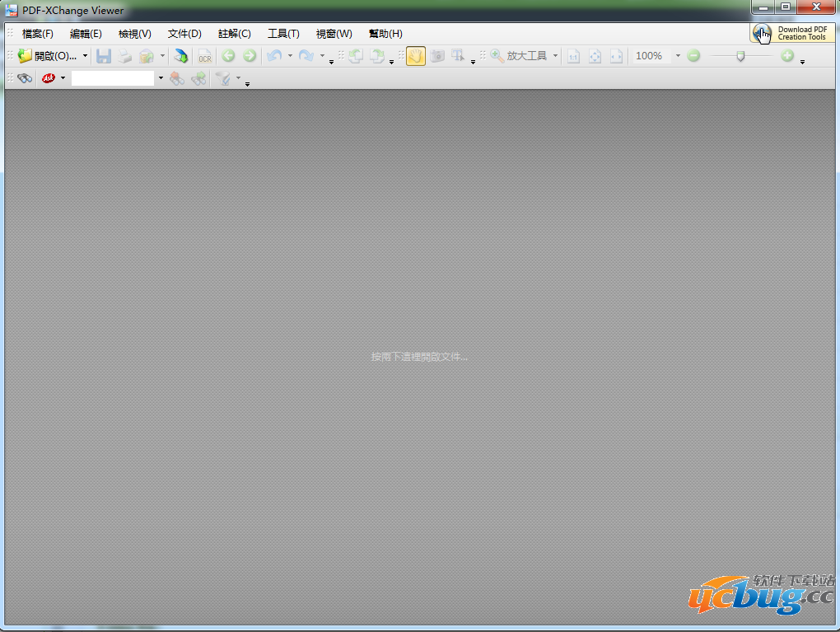Click the undo arrow icon
This screenshot has width=840, height=632.
tap(274, 56)
